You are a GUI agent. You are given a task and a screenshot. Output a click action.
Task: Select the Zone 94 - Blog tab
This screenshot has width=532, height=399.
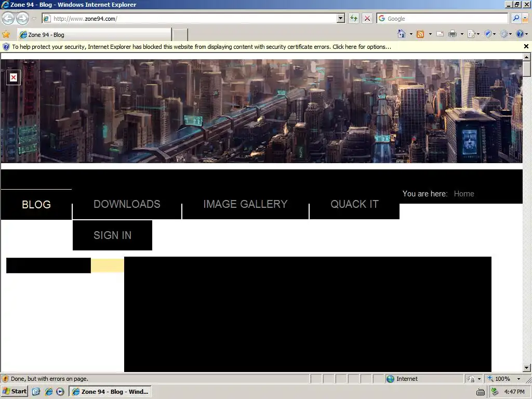[95, 35]
